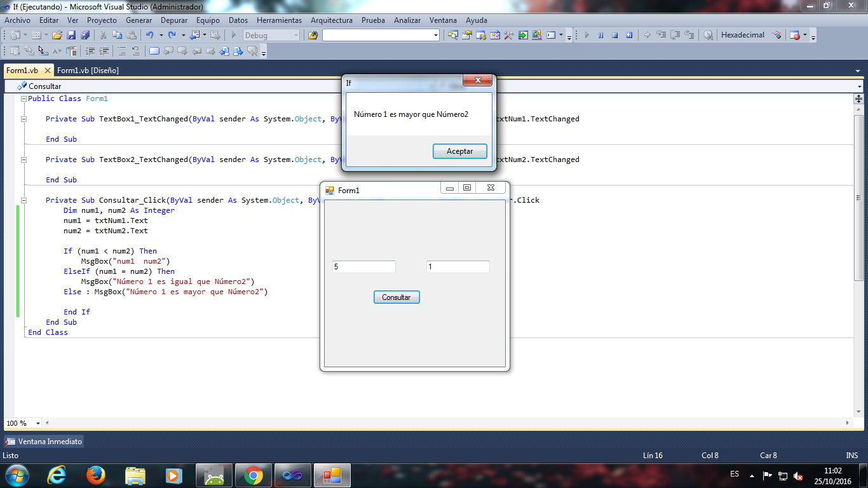Collapse the Consultar_Click subroutine
Viewport: 868px width, 488px height.
[24, 200]
